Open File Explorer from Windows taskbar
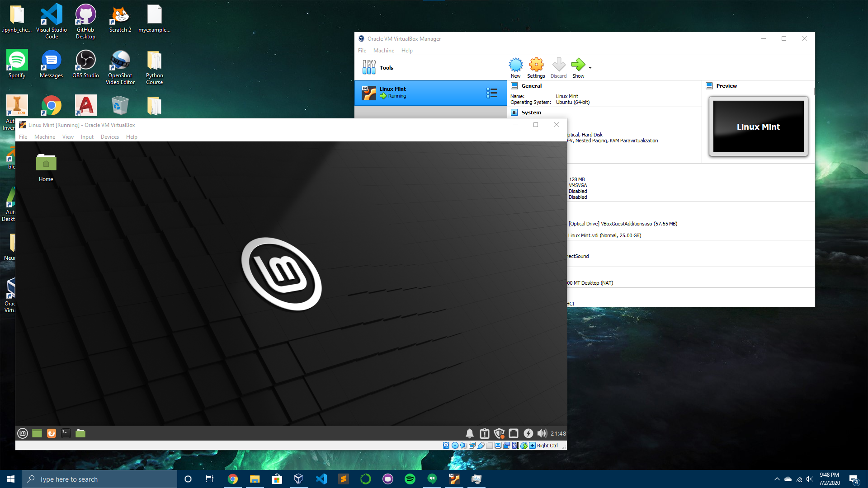This screenshot has height=488, width=868. tap(255, 479)
